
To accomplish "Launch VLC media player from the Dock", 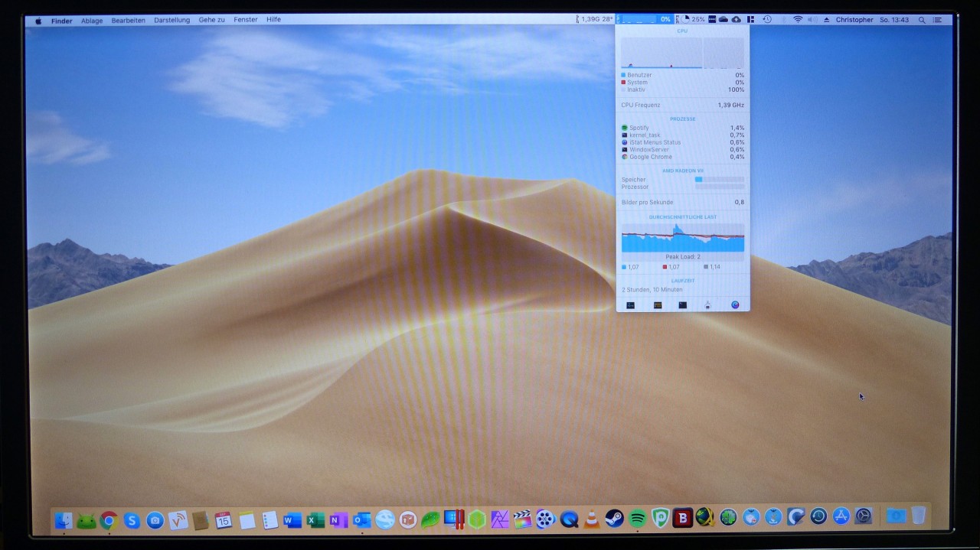I will coord(592,520).
